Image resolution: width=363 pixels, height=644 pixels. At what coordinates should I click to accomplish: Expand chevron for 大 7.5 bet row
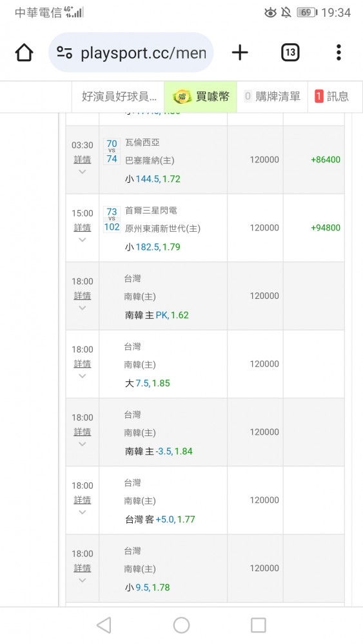(83, 376)
